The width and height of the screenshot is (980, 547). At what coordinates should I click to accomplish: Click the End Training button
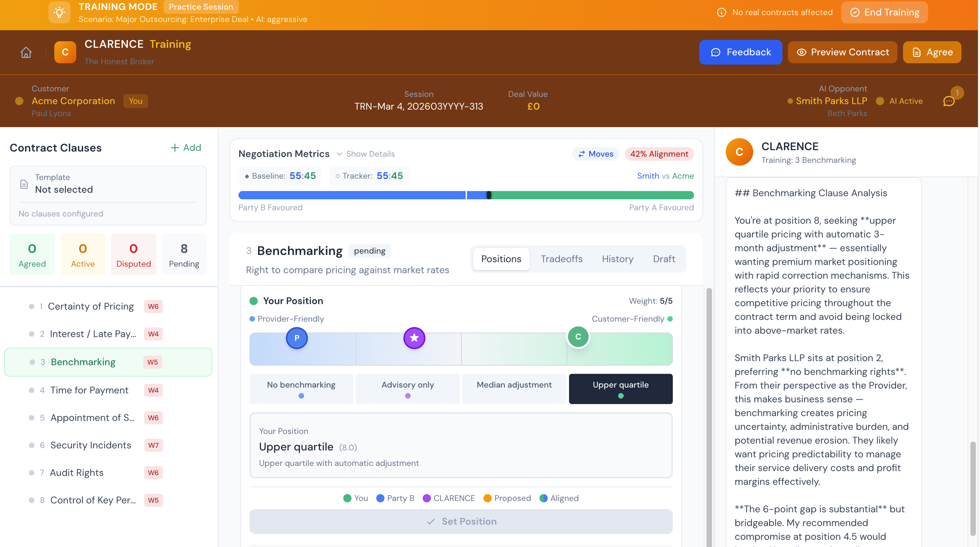point(884,13)
